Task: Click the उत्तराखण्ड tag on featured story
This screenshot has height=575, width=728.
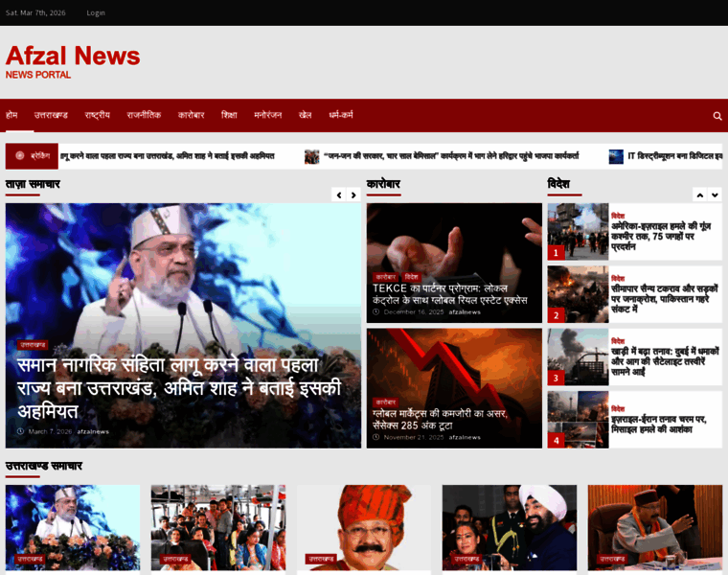Action: coord(33,345)
